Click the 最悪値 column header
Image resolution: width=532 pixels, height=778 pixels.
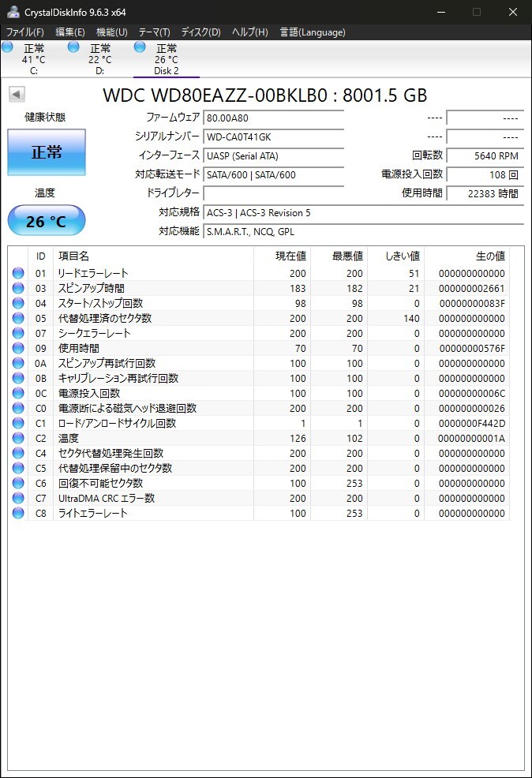339,256
